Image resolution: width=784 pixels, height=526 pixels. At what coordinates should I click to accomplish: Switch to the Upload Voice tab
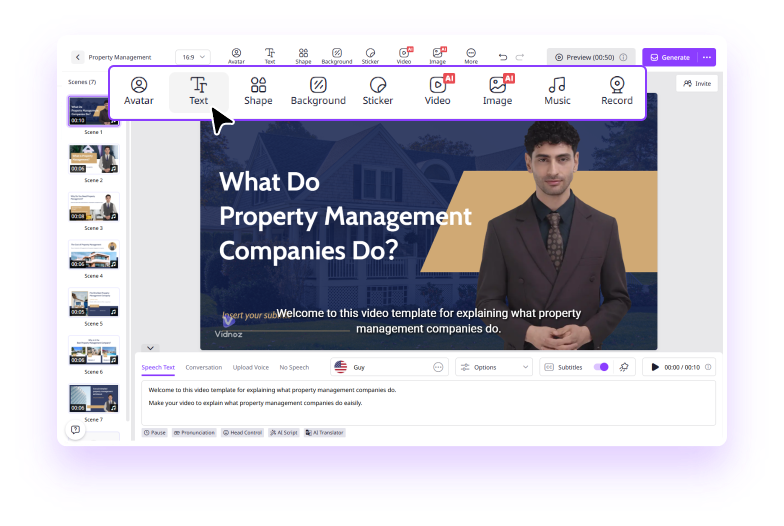pyautogui.click(x=250, y=368)
